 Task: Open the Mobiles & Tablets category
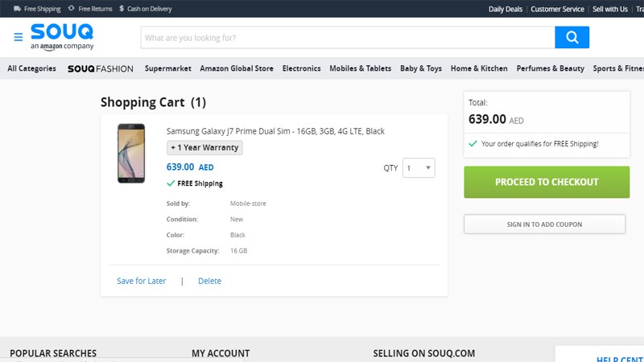tap(360, 68)
